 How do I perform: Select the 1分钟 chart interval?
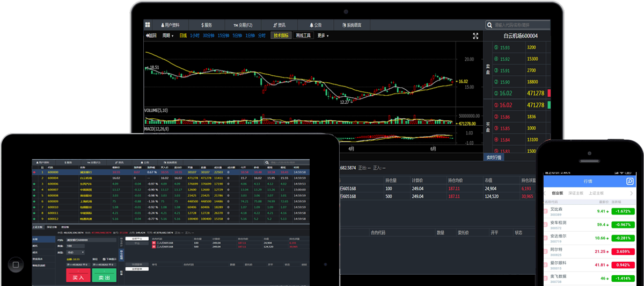pyautogui.click(x=250, y=35)
